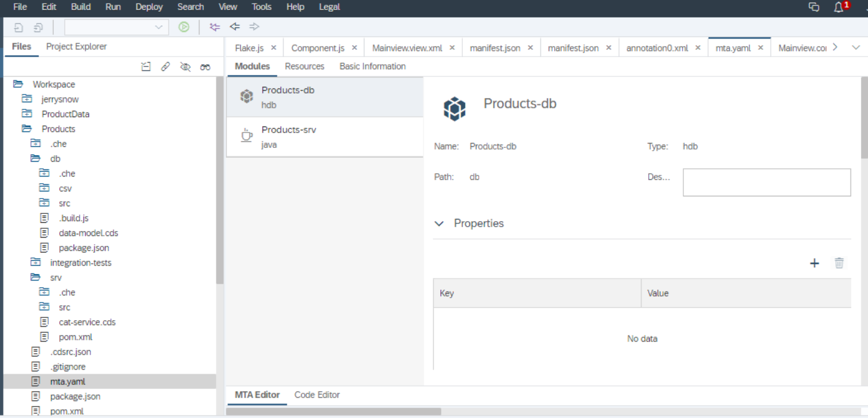Add a new property with plus icon
868x418 pixels.
coord(814,263)
